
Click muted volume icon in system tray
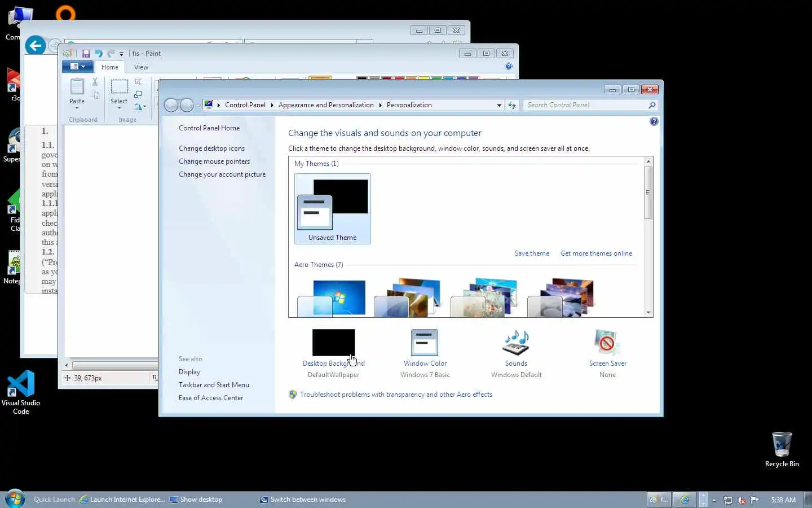coord(742,500)
